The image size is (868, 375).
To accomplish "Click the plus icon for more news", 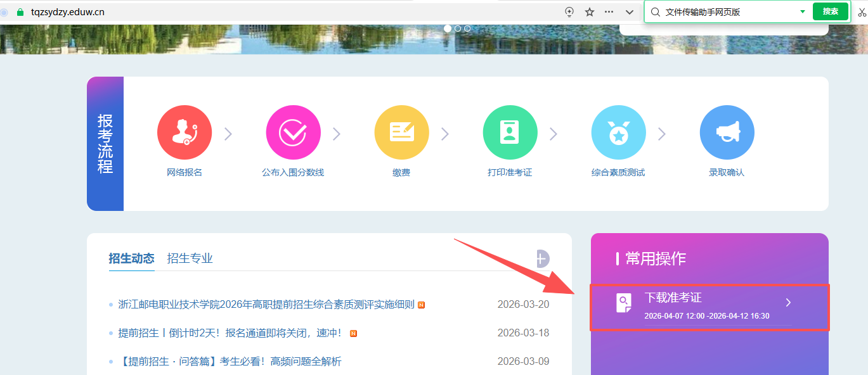I will coord(541,258).
